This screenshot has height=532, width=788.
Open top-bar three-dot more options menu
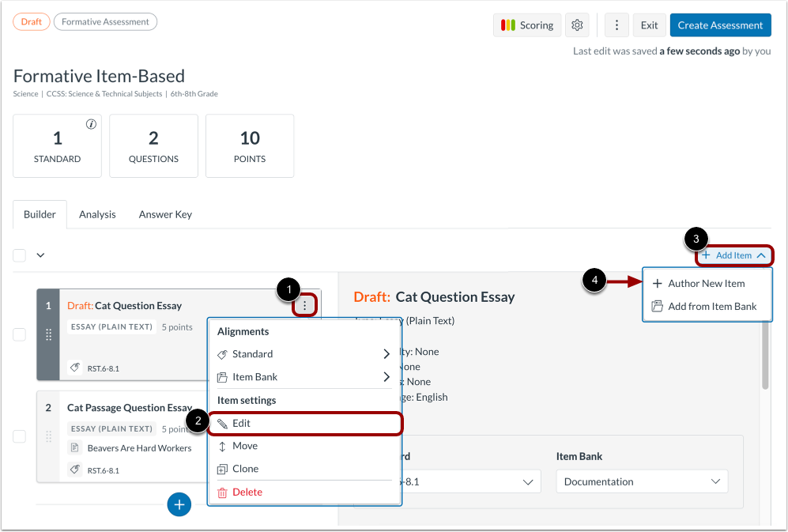[616, 25]
